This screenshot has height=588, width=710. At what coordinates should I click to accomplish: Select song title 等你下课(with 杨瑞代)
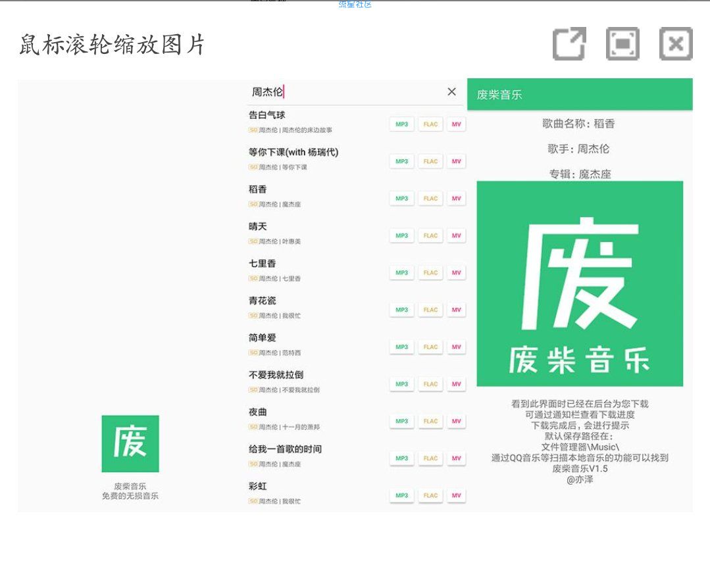(x=293, y=152)
